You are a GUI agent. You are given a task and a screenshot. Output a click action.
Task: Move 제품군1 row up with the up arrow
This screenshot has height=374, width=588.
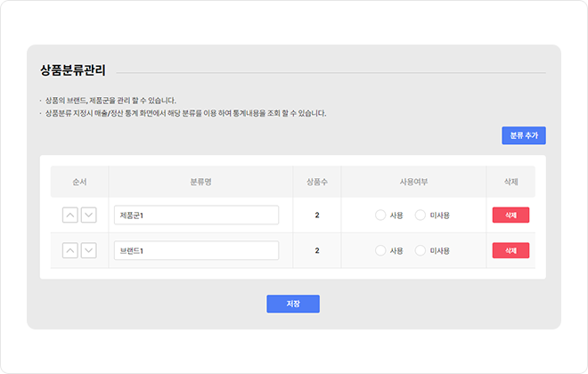[x=70, y=215]
